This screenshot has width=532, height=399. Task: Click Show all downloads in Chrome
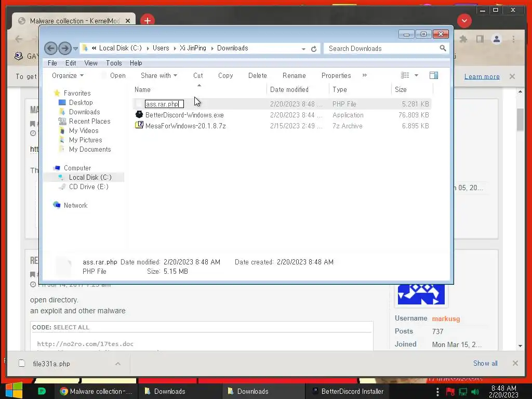pyautogui.click(x=485, y=363)
